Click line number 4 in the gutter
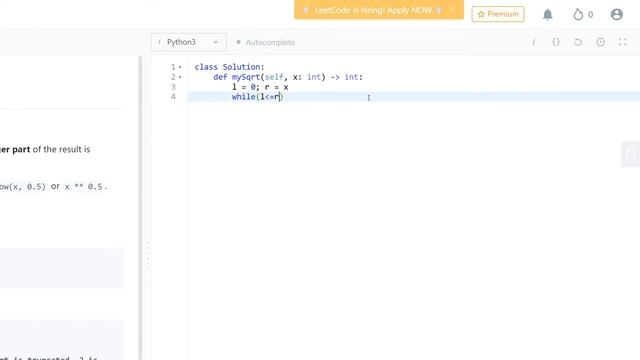 click(173, 97)
